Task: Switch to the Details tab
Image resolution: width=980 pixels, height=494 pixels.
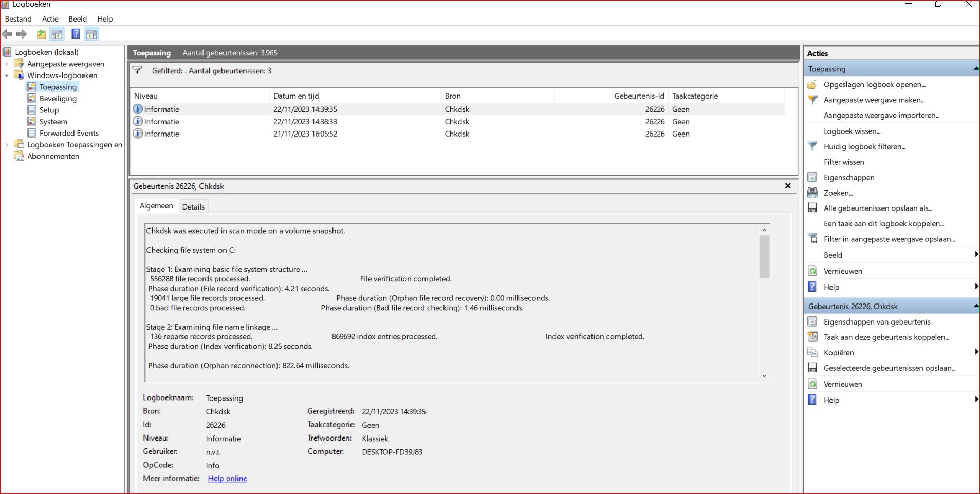Action: click(193, 207)
